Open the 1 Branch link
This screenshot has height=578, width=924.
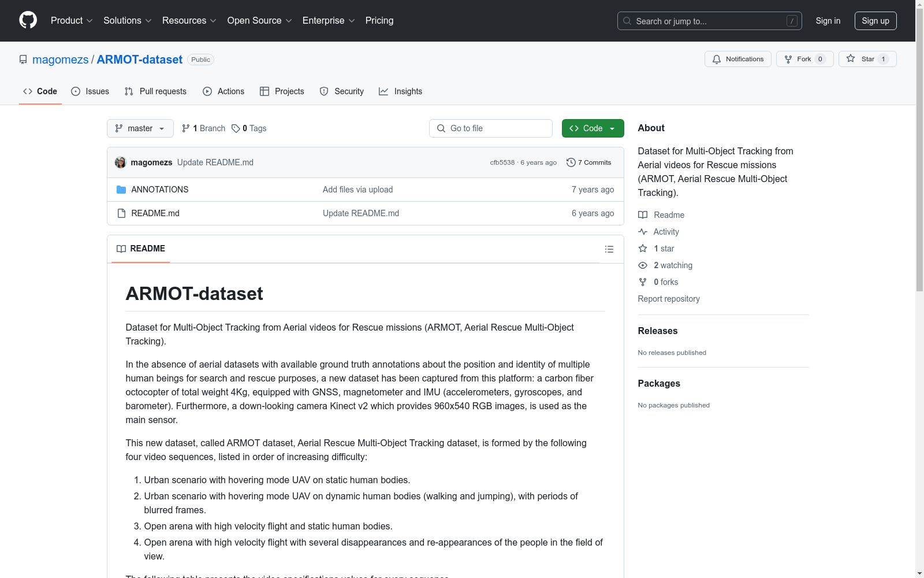(203, 128)
